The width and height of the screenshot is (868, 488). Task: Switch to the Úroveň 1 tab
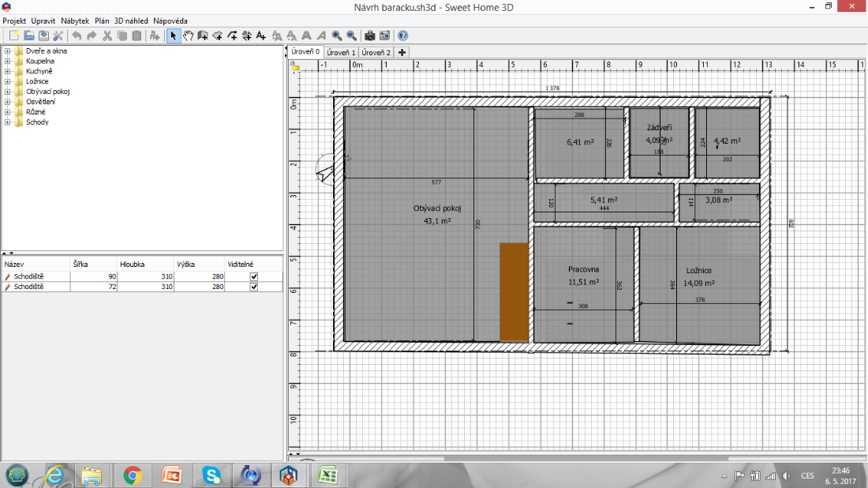(341, 53)
